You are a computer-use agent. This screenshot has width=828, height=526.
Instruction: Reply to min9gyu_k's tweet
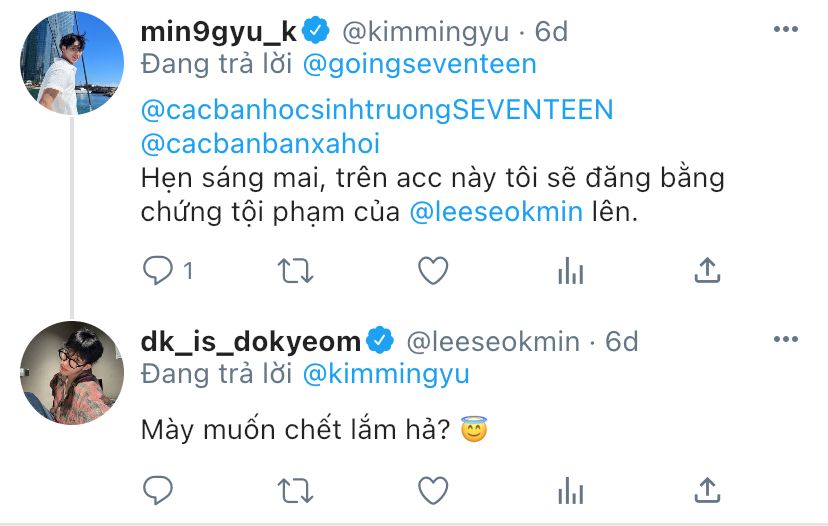pyautogui.click(x=158, y=270)
